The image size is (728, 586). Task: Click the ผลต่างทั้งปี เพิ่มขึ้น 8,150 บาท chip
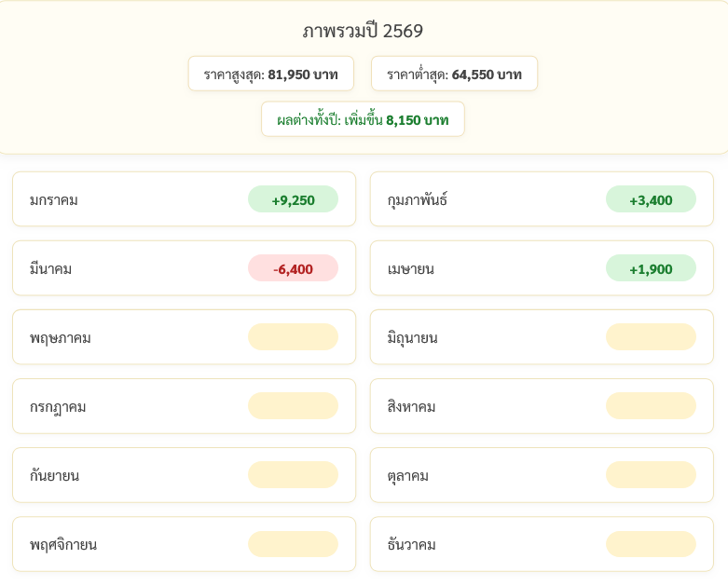(x=363, y=119)
